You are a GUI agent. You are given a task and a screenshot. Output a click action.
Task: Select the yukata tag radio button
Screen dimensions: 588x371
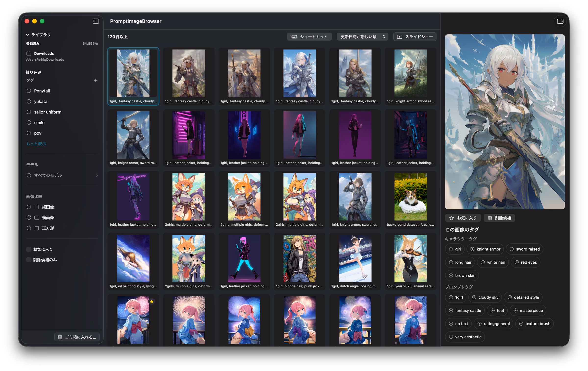pos(29,101)
